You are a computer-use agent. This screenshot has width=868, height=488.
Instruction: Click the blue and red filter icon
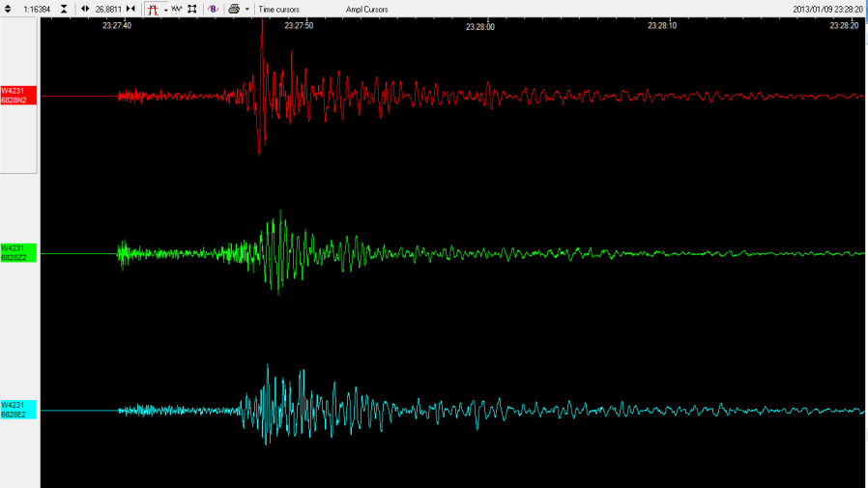click(213, 9)
